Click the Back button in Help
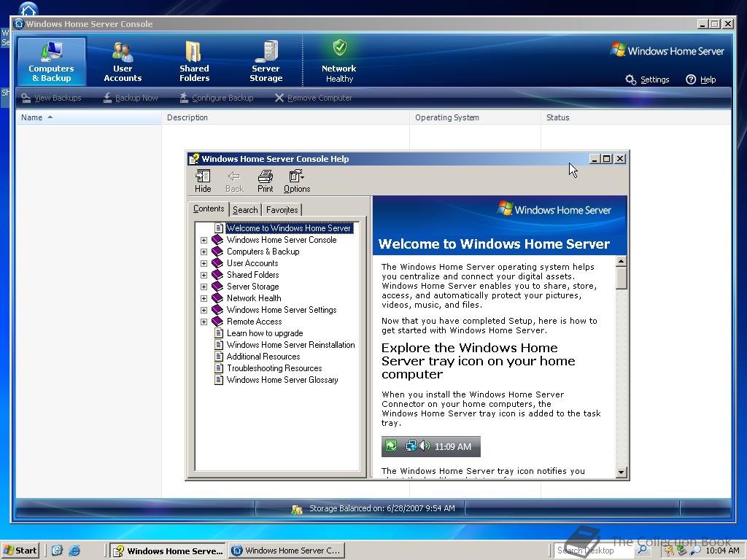This screenshot has height=560, width=747. coord(234,182)
